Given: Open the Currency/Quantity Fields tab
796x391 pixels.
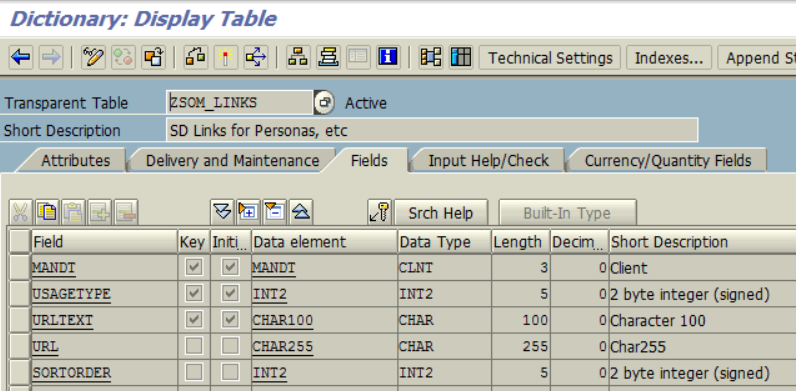Looking at the screenshot, I should (x=668, y=161).
